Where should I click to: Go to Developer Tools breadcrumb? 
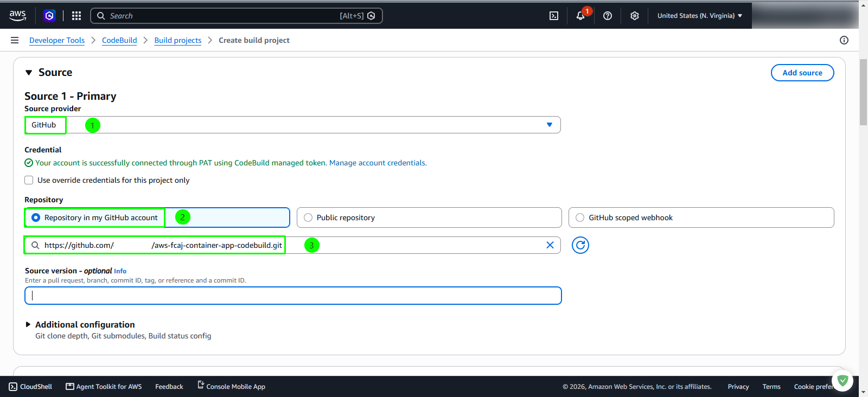coord(57,40)
